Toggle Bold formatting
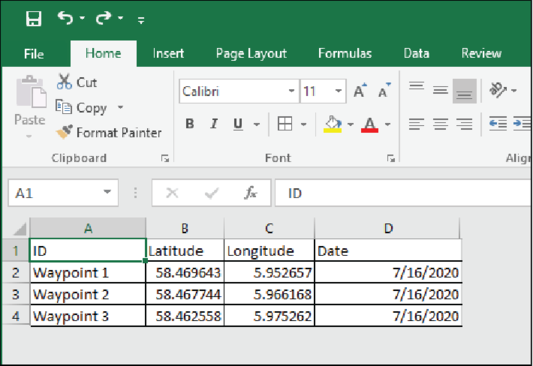This screenshot has width=533, height=366. click(190, 124)
